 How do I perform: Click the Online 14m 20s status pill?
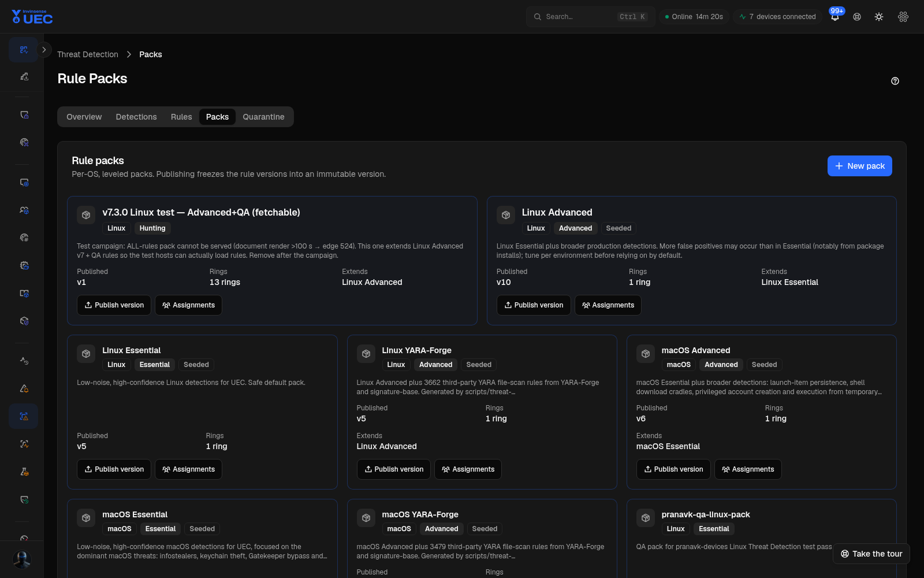[x=694, y=17]
